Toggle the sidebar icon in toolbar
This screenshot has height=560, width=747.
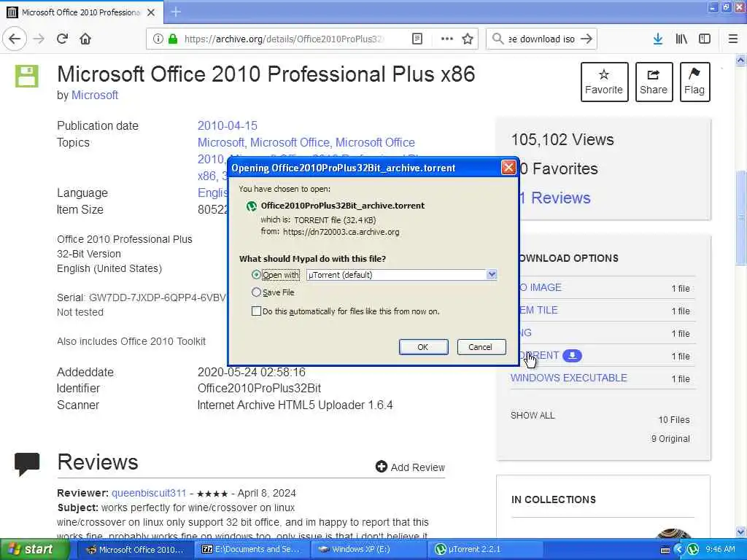tap(705, 39)
